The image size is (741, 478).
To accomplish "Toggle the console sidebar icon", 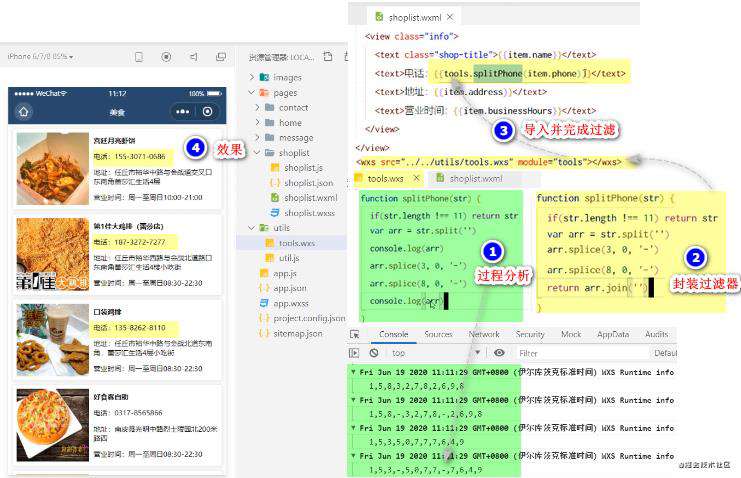I will point(354,353).
